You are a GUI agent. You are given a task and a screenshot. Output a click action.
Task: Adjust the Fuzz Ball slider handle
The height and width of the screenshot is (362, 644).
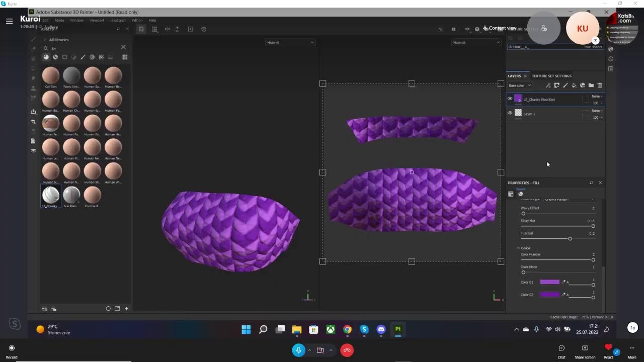pos(570,238)
